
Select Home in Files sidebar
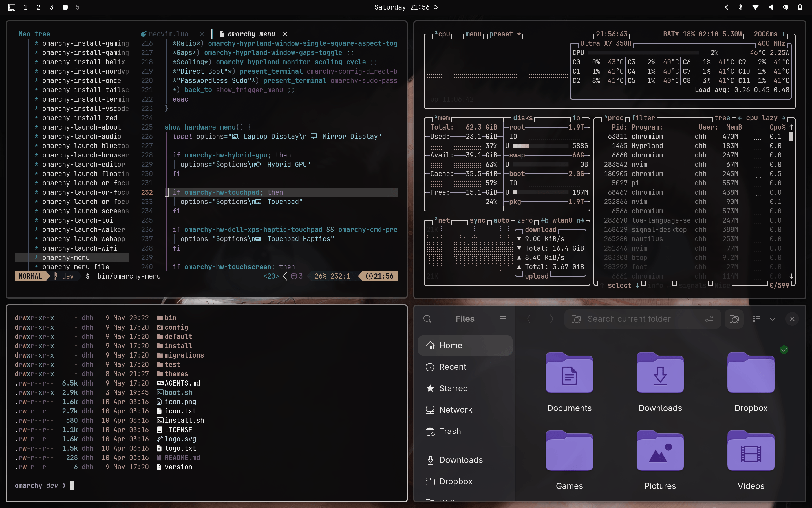click(x=465, y=345)
